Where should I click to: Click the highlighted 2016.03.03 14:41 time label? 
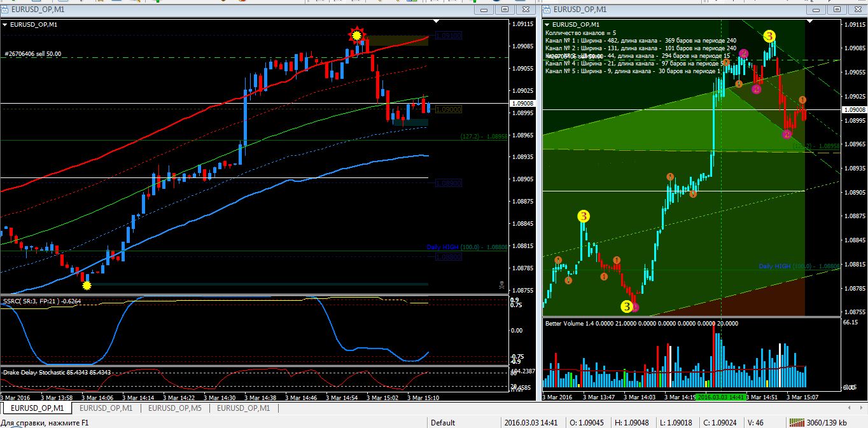point(720,397)
